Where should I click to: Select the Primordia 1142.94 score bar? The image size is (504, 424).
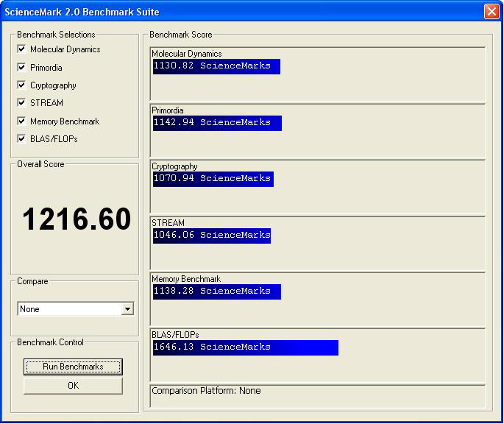[x=217, y=123]
